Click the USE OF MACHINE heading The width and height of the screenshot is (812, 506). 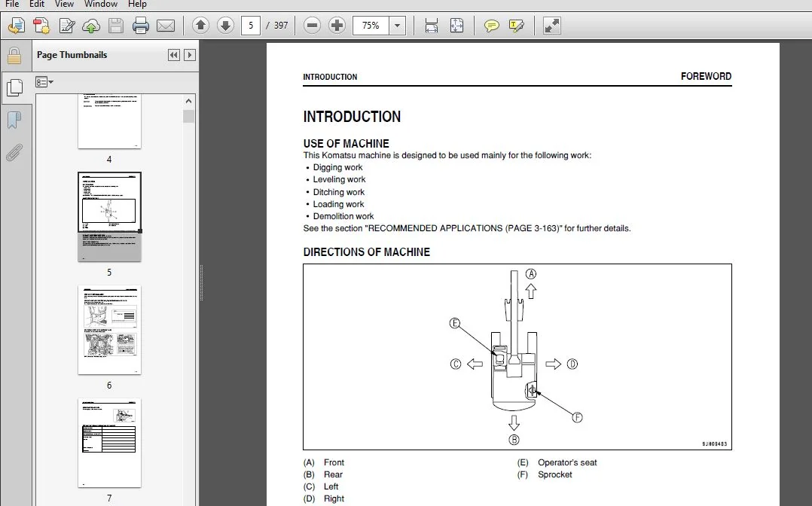346,144
